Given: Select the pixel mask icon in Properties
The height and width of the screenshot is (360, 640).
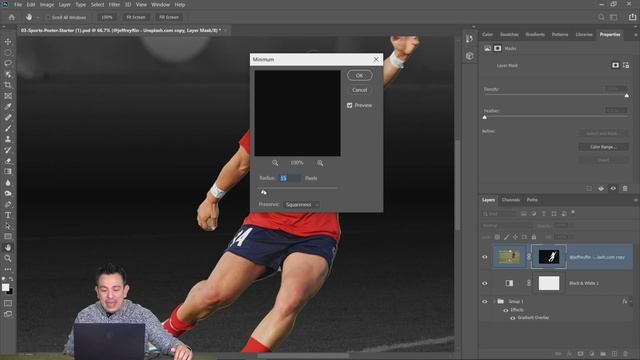Looking at the screenshot, I should coord(615,65).
